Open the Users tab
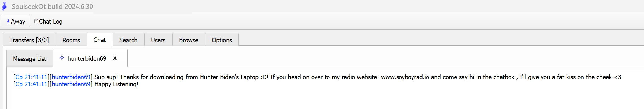 point(158,40)
